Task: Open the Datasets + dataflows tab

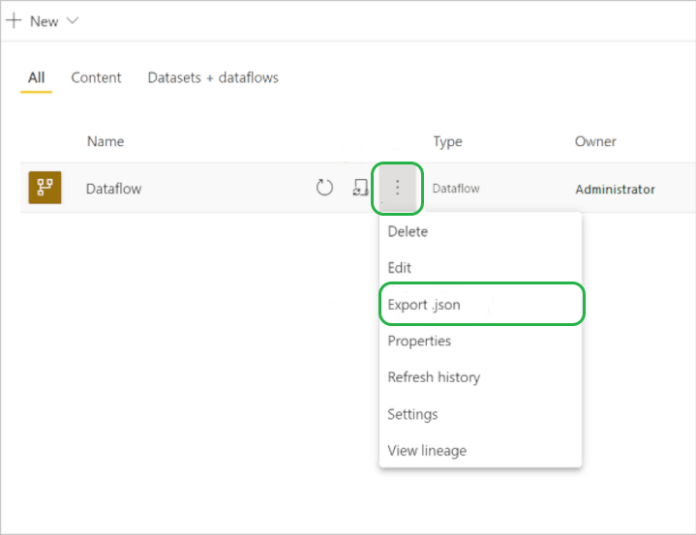Action: coord(213,78)
